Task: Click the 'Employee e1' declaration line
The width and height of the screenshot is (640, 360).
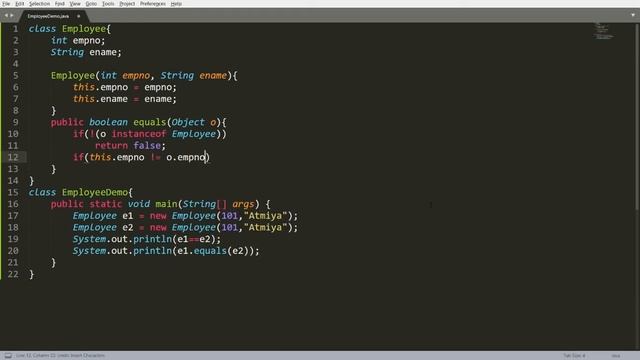Action: click(x=185, y=216)
